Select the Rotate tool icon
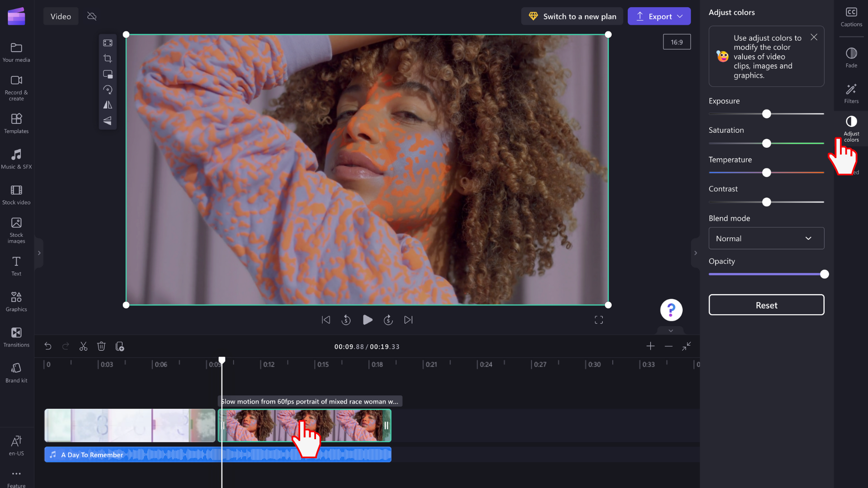Viewport: 868px width, 488px height. tap(107, 89)
